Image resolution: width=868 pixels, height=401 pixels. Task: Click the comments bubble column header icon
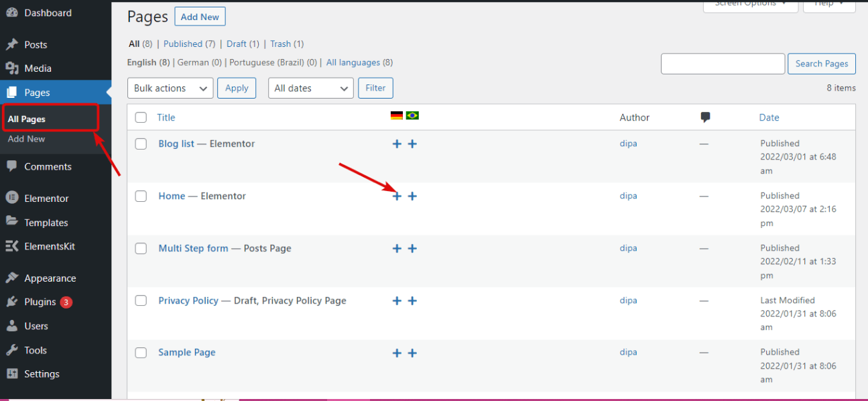[x=705, y=117]
